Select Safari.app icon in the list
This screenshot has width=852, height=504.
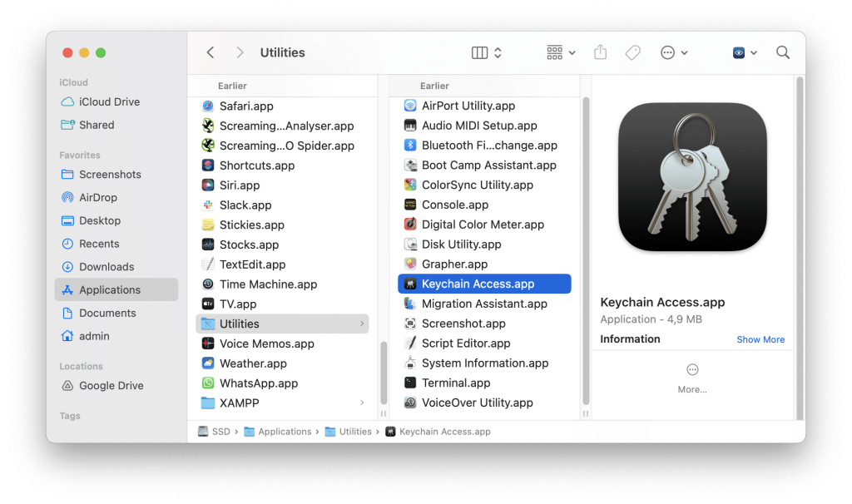pos(207,106)
